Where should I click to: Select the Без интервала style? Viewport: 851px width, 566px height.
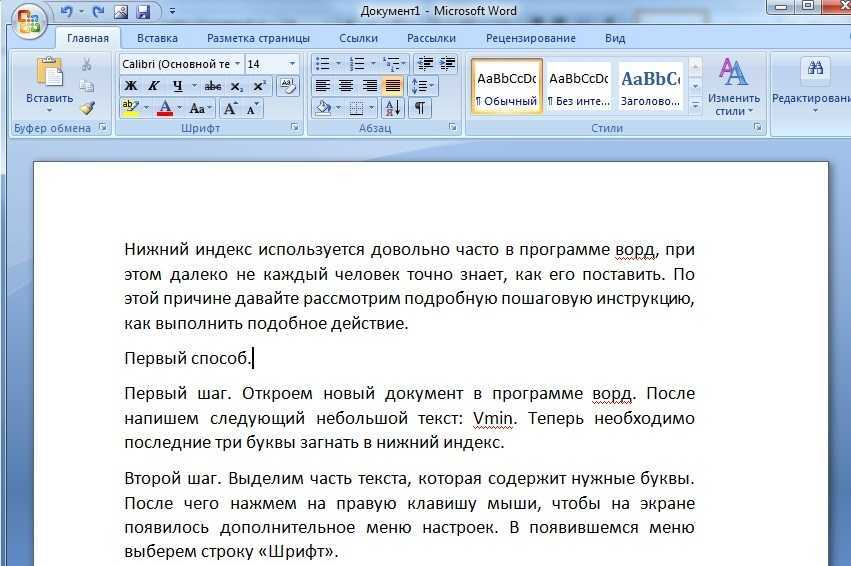(579, 86)
